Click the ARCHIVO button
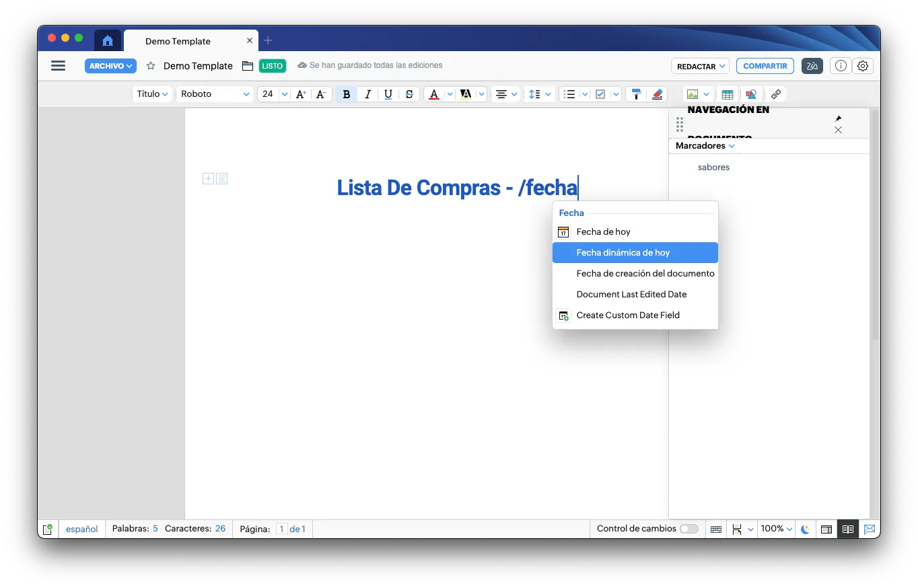The width and height of the screenshot is (918, 588). pyautogui.click(x=110, y=66)
